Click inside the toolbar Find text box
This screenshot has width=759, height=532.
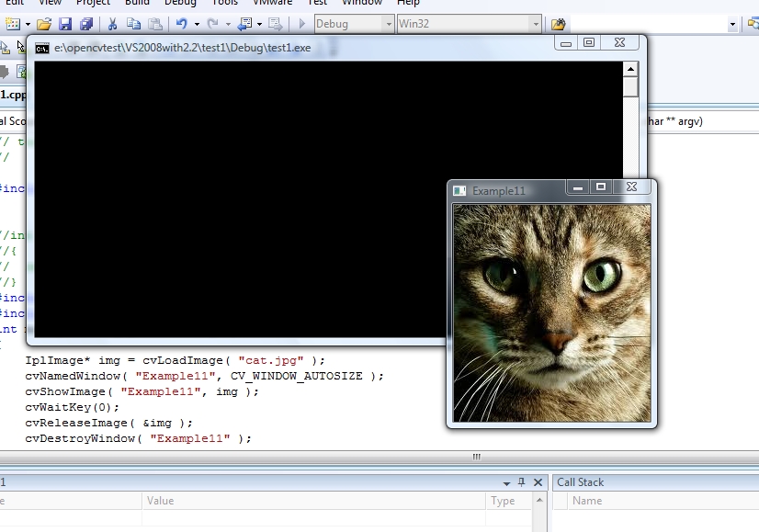[x=649, y=24]
